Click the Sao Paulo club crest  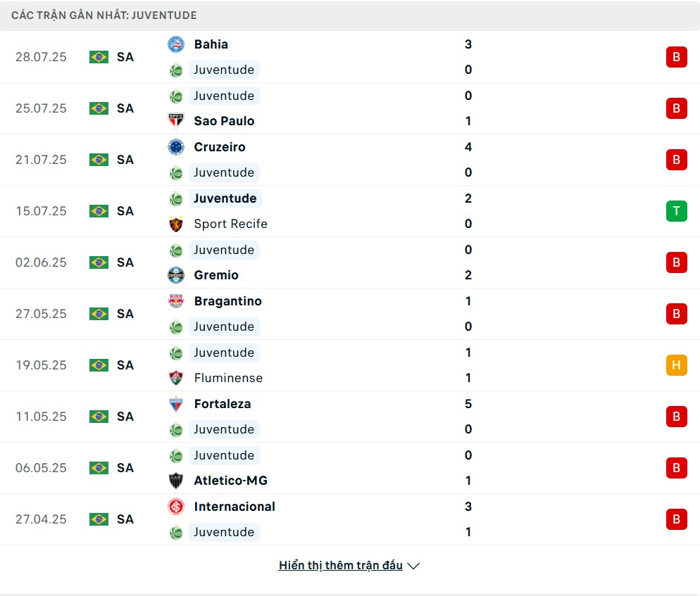click(x=175, y=121)
